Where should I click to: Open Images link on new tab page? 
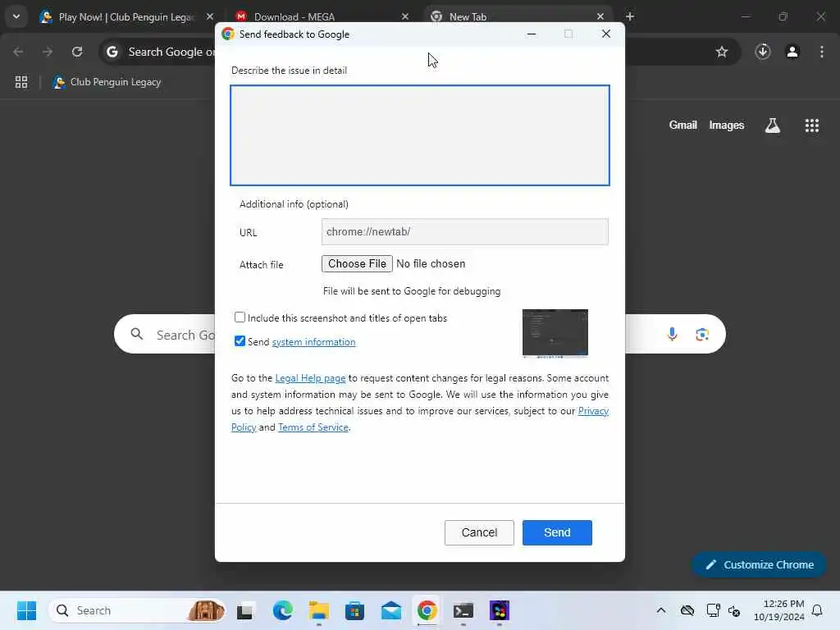pyautogui.click(x=727, y=126)
